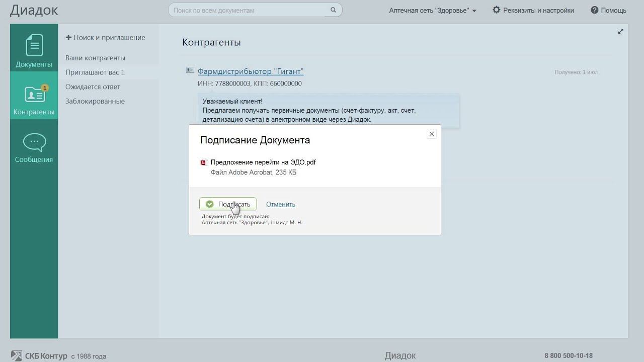The width and height of the screenshot is (644, 362).
Task: Click the Диадок logo title
Action: point(34,10)
